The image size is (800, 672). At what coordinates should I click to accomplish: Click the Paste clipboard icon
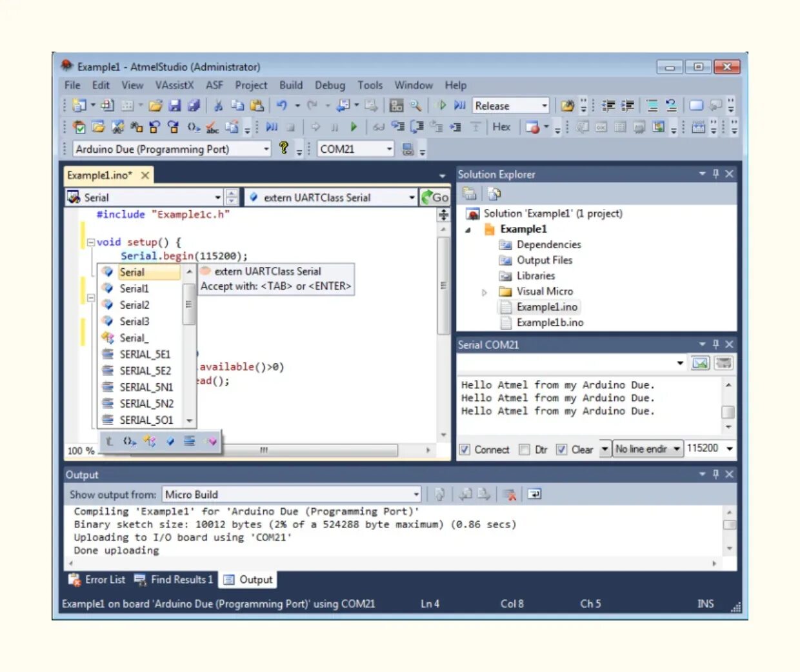tap(257, 106)
